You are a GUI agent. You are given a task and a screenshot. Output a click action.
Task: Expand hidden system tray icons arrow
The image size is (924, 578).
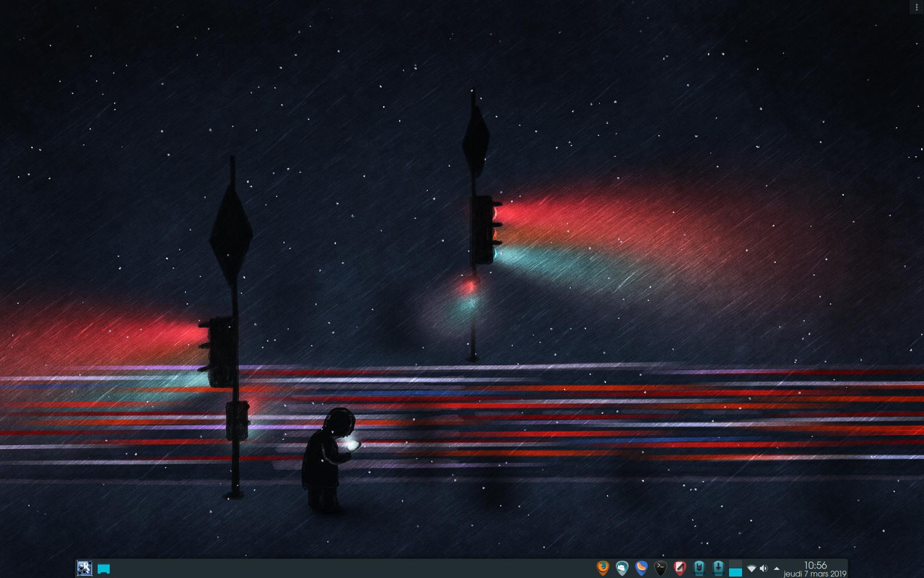pyautogui.click(x=777, y=569)
